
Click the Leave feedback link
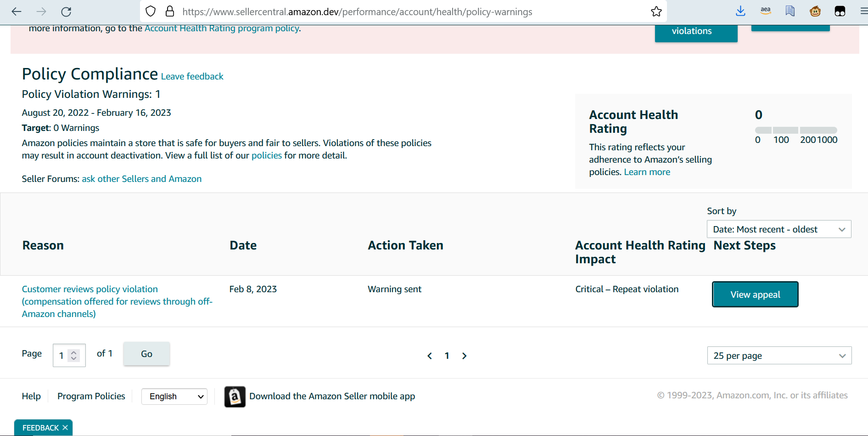[x=192, y=76]
